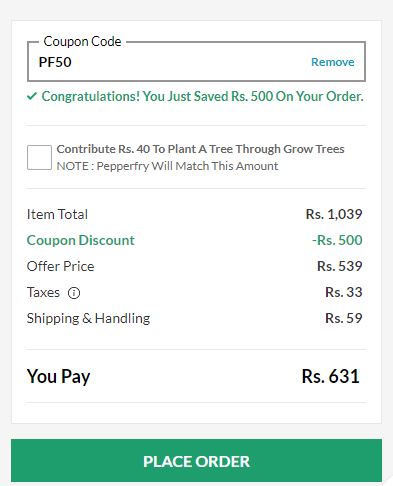The height and width of the screenshot is (486, 393).
Task: Click the Pepperfry Will Match note
Action: [167, 166]
